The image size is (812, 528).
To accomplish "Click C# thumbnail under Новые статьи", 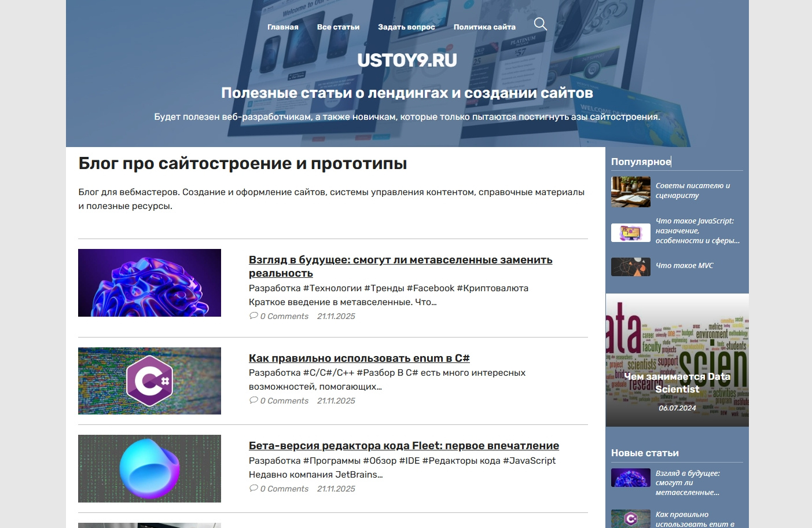I will point(631,519).
